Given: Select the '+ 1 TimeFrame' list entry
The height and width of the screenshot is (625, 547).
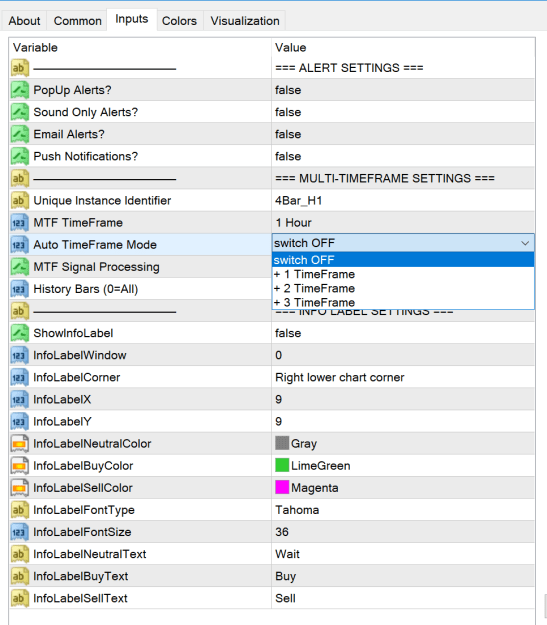Looking at the screenshot, I should (403, 274).
